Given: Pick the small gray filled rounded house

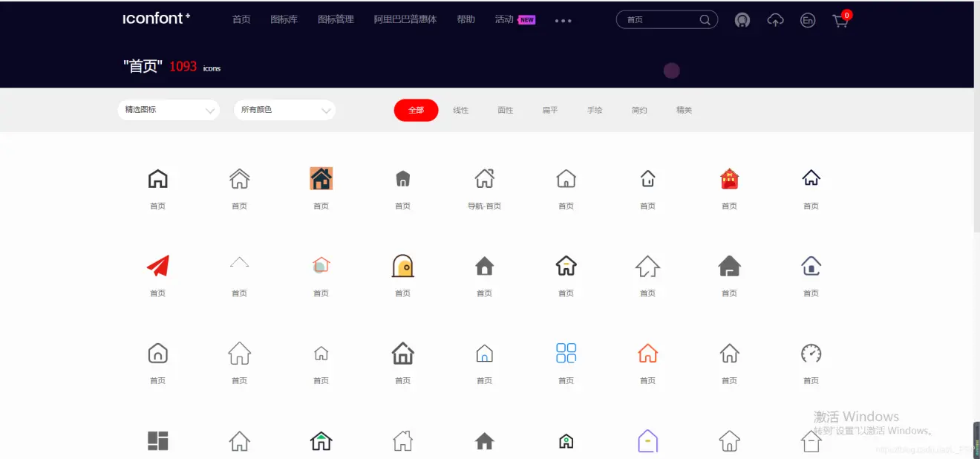Looking at the screenshot, I should pyautogui.click(x=402, y=178).
